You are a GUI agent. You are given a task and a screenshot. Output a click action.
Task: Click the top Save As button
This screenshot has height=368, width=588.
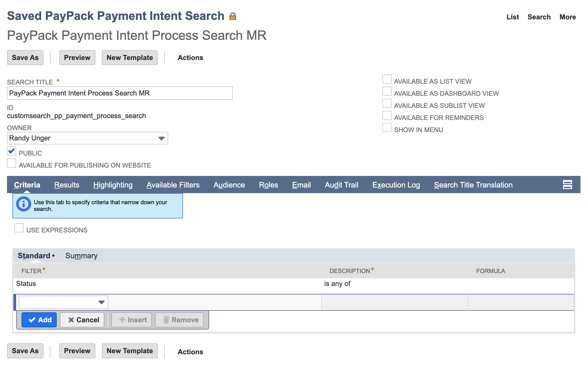tap(25, 58)
